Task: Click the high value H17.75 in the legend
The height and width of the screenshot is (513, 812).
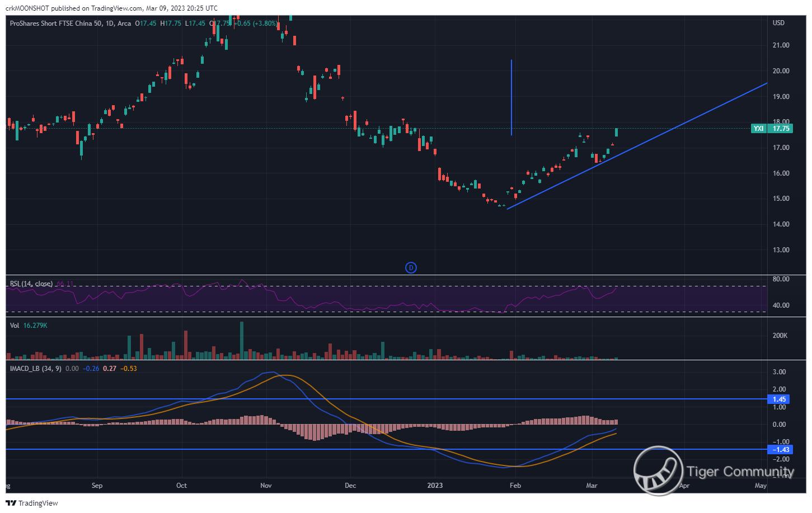Action: [171, 23]
